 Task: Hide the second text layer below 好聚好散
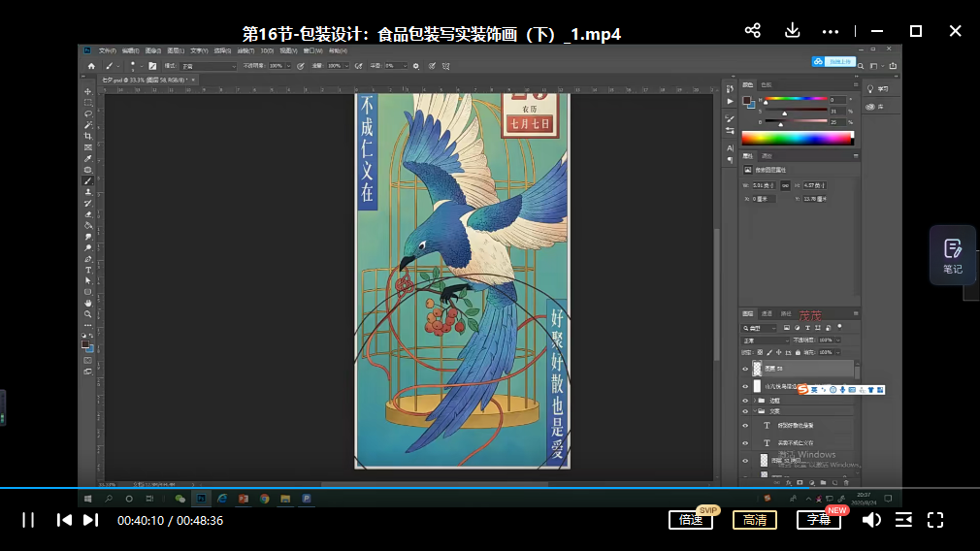pos(745,443)
